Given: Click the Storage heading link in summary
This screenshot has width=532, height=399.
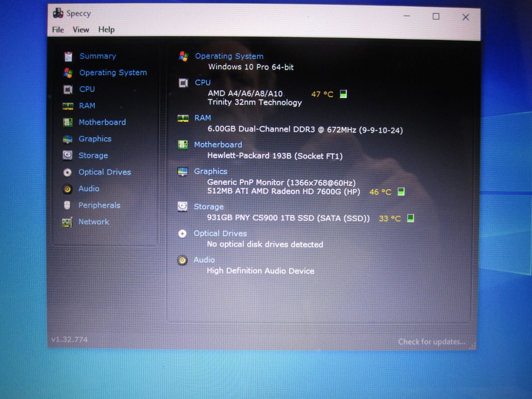Looking at the screenshot, I should pos(208,206).
